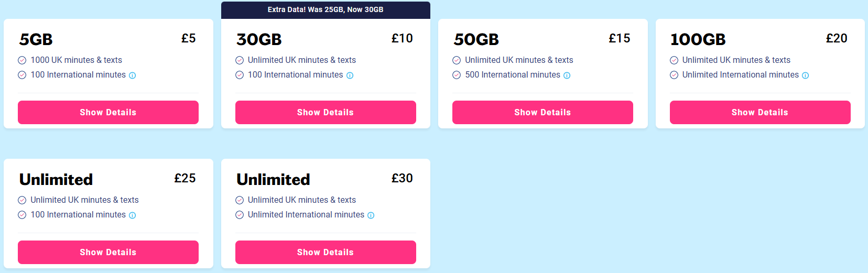
Task: Click the Unlimited International minutes text in 100GB card
Action: click(741, 75)
